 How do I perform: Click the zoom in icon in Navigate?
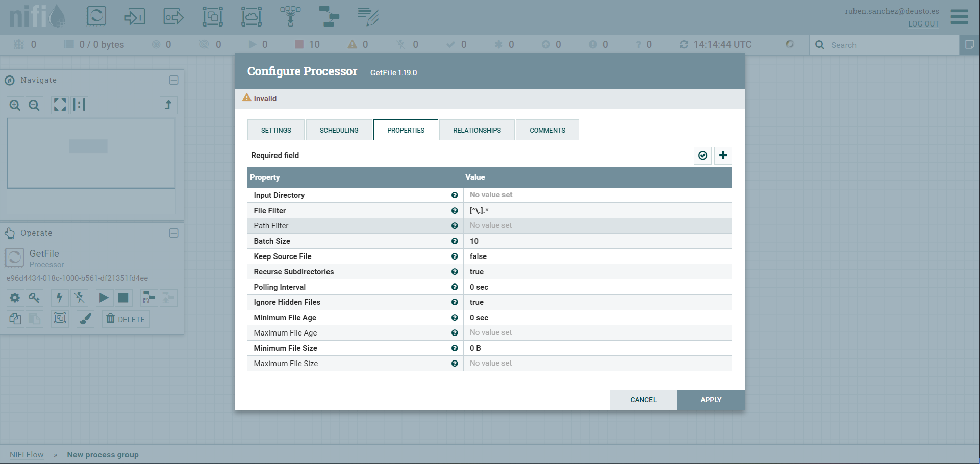15,105
